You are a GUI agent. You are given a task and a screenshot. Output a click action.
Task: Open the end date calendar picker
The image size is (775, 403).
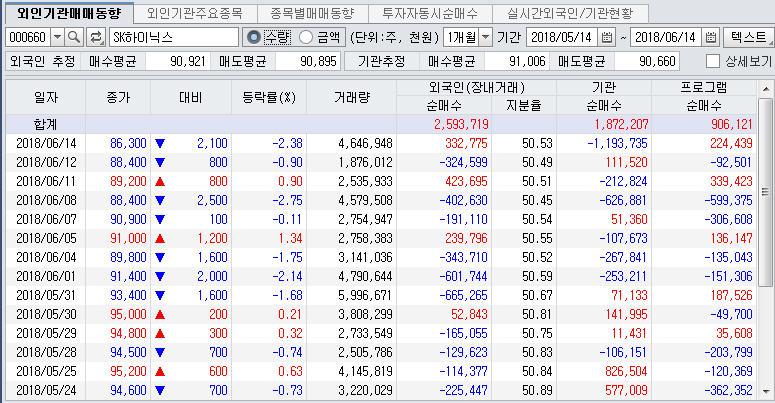pyautogui.click(x=711, y=37)
